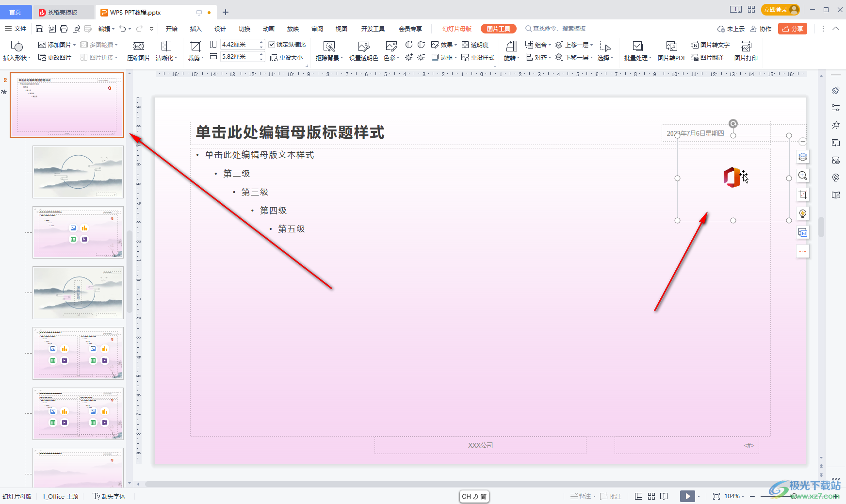Click the more options dots in floating toolbar
Viewport: 846px width, 504px height.
click(803, 251)
